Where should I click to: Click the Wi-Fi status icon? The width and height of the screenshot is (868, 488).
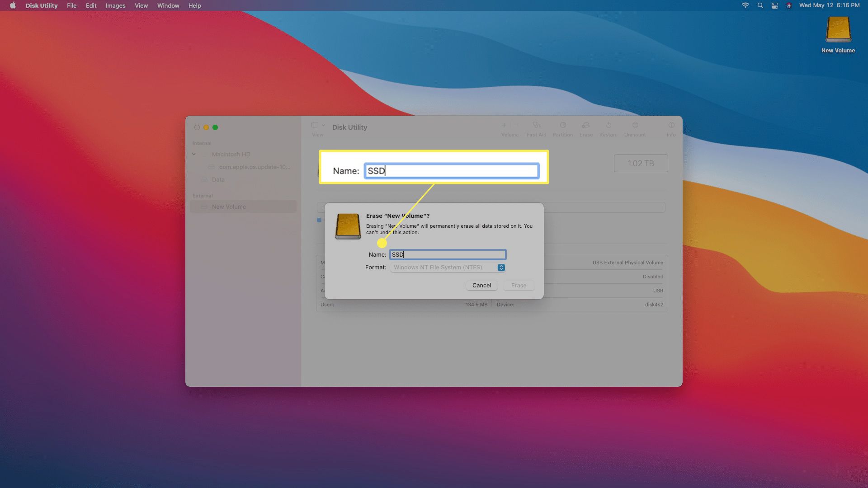[x=745, y=5]
